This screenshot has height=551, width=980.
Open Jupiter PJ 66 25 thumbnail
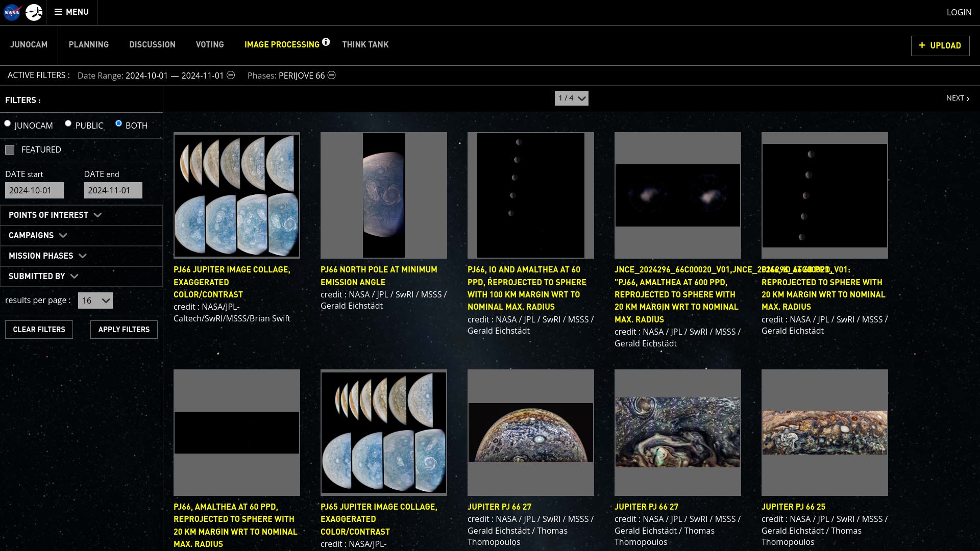tap(825, 433)
